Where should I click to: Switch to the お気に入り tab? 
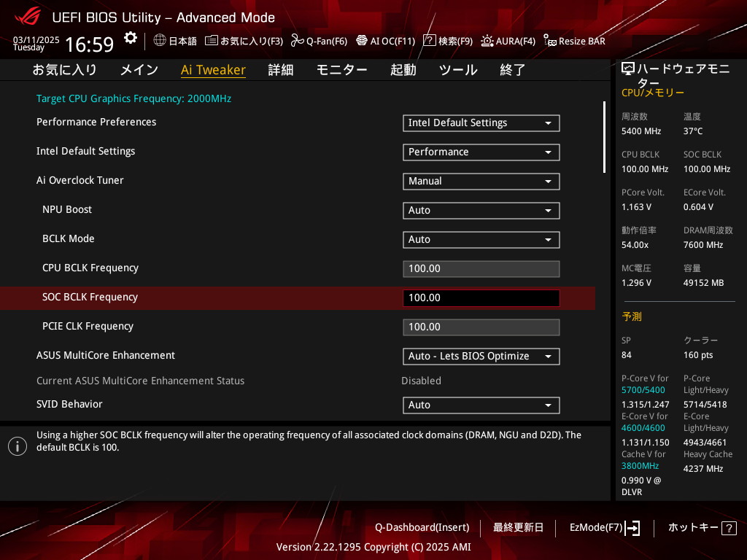[65, 69]
